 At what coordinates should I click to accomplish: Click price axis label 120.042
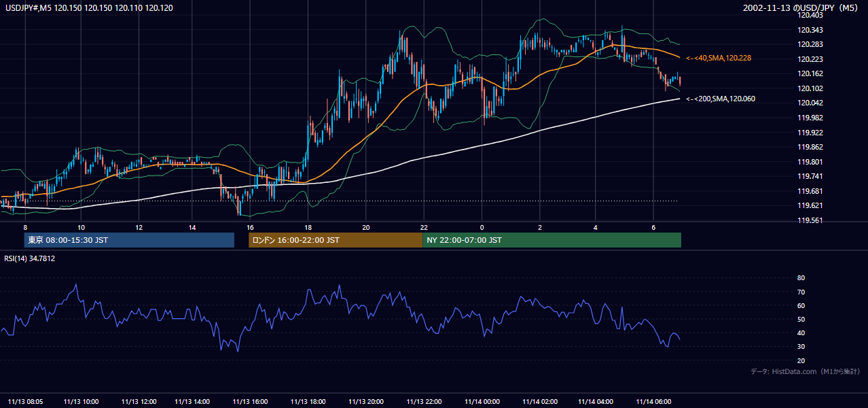[x=810, y=103]
